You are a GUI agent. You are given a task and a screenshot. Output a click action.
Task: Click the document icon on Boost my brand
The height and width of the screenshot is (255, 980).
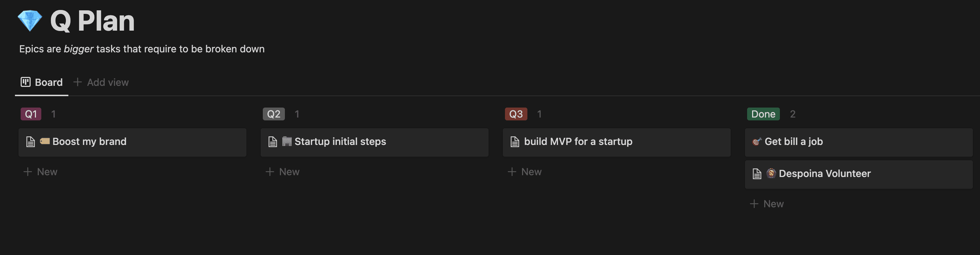coord(30,142)
